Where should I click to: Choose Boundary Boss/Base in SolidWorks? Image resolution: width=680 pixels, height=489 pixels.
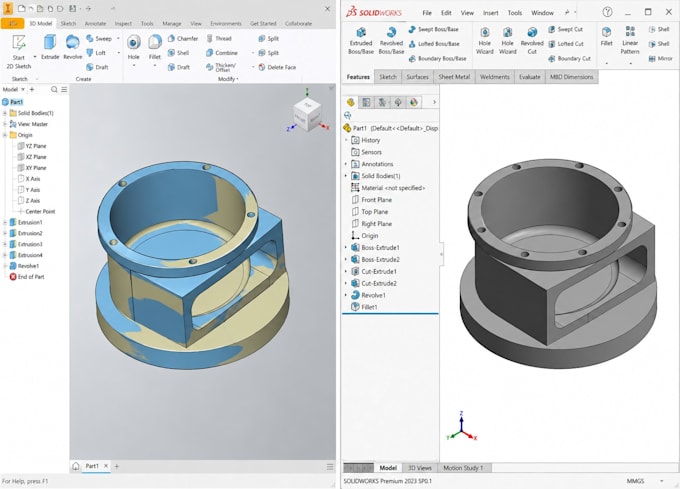pyautogui.click(x=437, y=59)
